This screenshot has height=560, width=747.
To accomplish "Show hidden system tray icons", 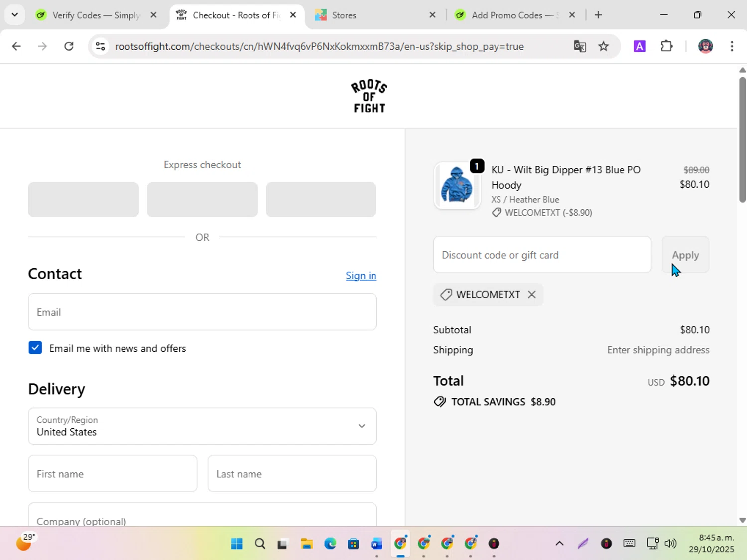I will coord(559,544).
